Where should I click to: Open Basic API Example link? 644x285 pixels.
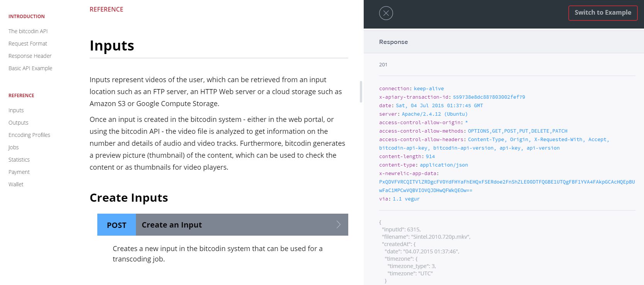pyautogui.click(x=31, y=68)
